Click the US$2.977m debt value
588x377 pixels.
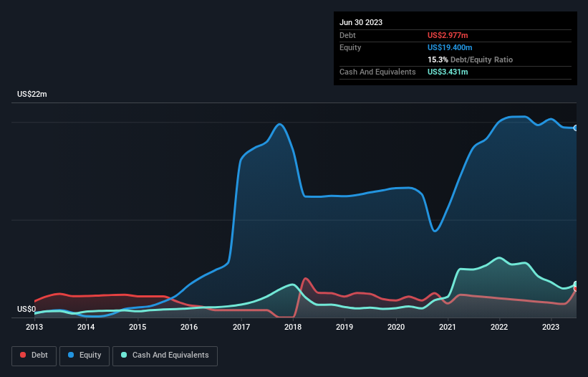click(x=448, y=35)
